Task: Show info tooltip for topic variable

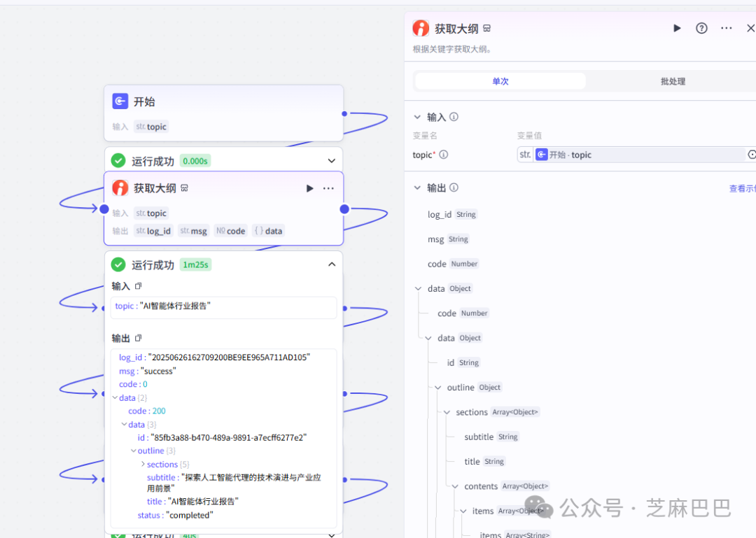Action: (x=444, y=155)
